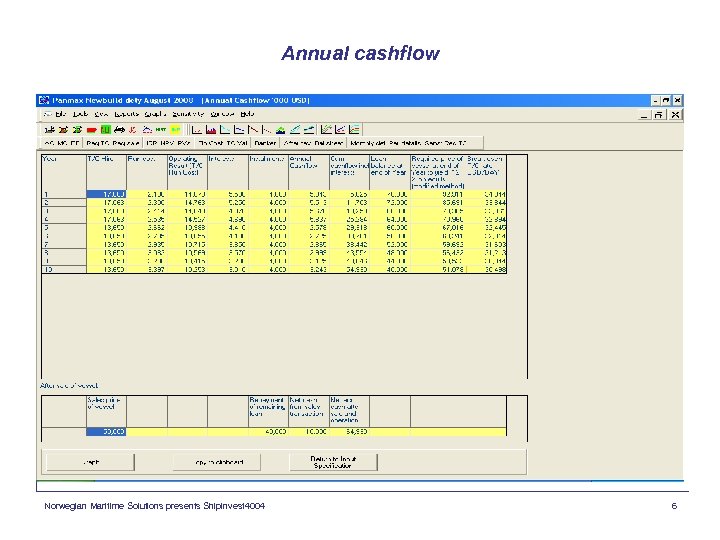Click the green text toolbar icon beside yellow square
720x540 pixels.
click(161, 130)
